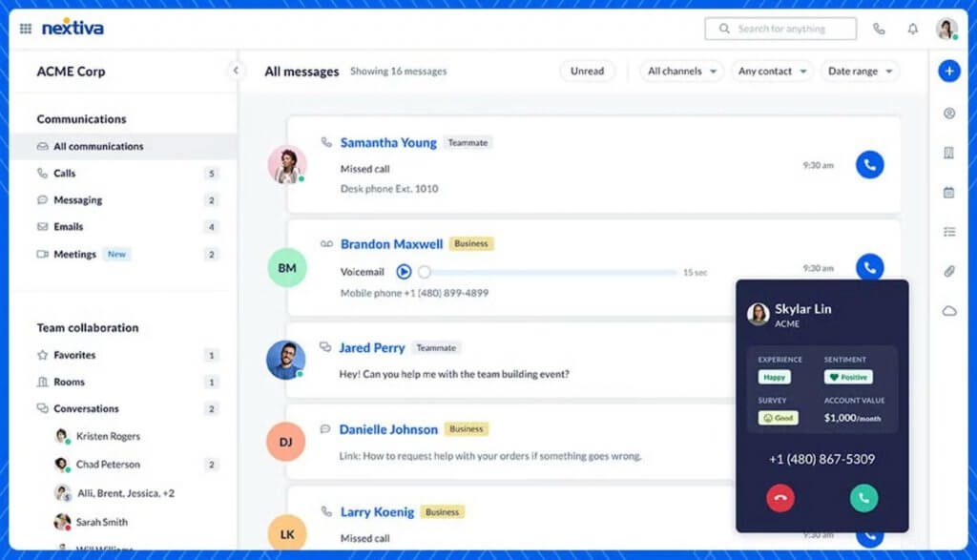Viewport: 977px width, 560px height.
Task: Open the calendar icon in the right sidebar
Action: tap(949, 191)
